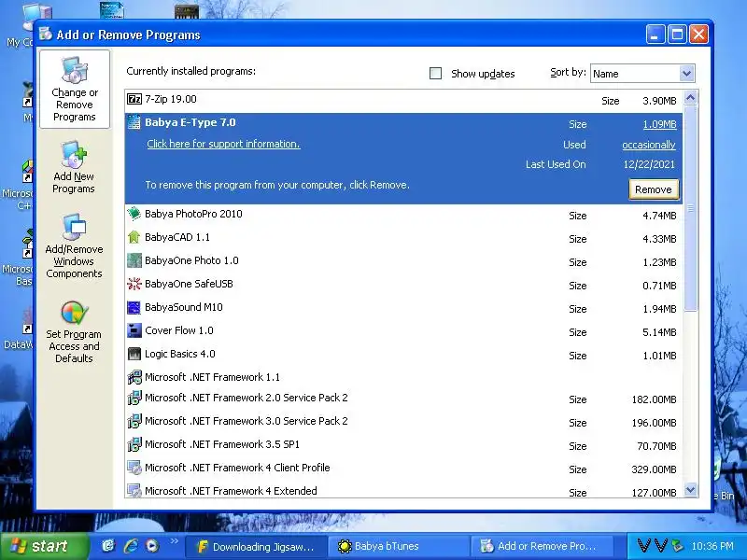Viewport: 747px width, 560px height.
Task: Click the system tray clock showing 10:36 PM
Action: 712,546
